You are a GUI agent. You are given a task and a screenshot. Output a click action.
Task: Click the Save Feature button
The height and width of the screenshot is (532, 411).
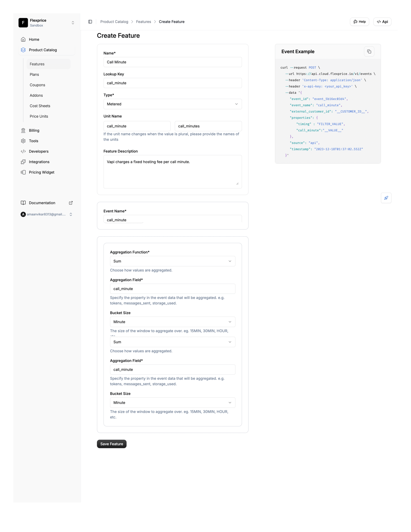[x=111, y=444]
